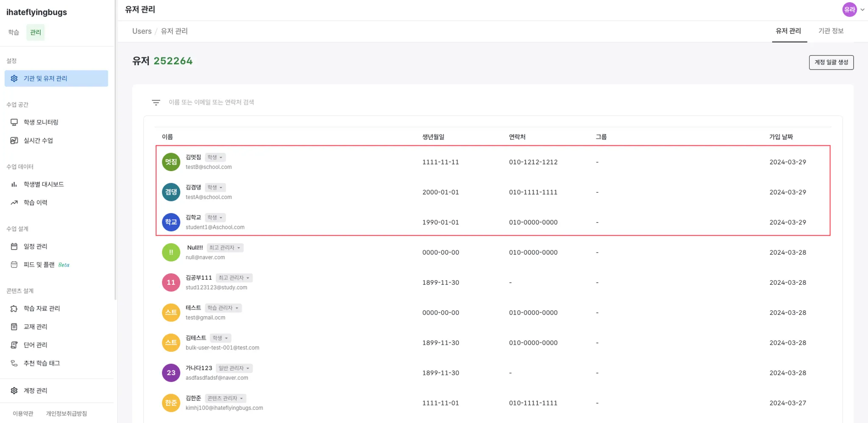
Task: Click the email testB@school.com
Action: click(209, 167)
